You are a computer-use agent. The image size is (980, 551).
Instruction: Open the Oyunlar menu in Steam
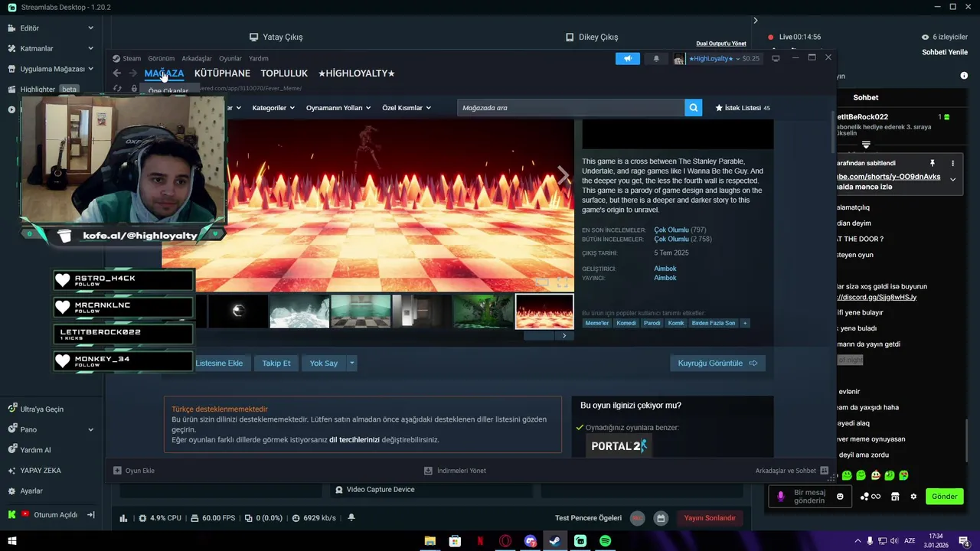point(230,59)
